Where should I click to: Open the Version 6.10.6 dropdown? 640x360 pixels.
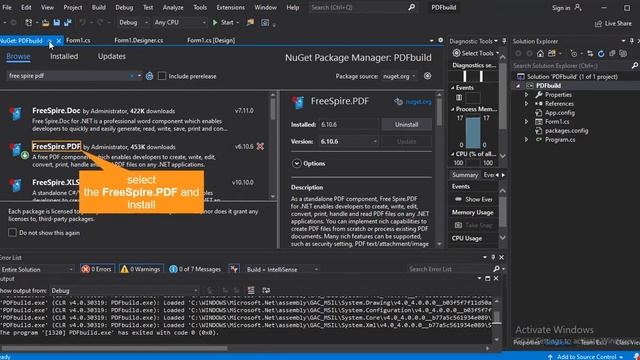349,141
